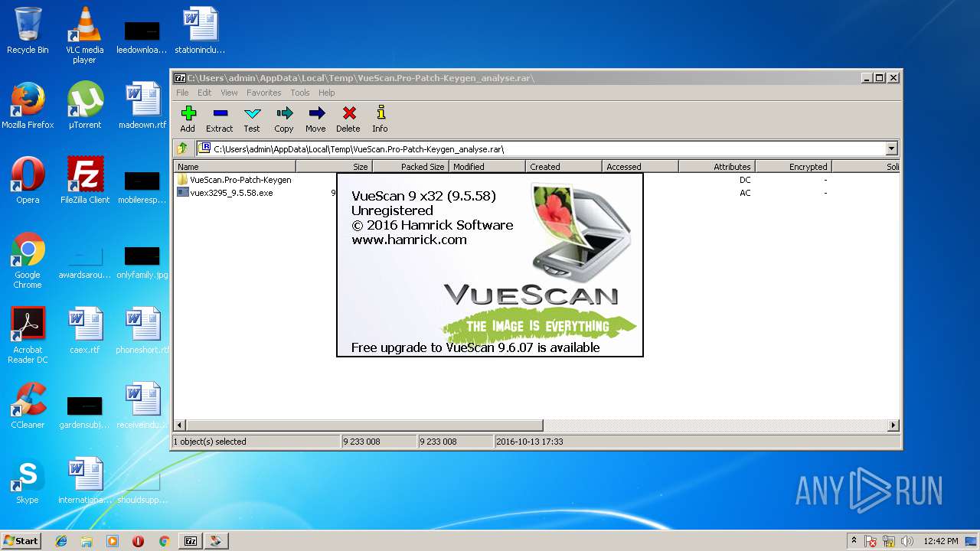
Task: Open the Help menu
Action: pyautogui.click(x=327, y=93)
